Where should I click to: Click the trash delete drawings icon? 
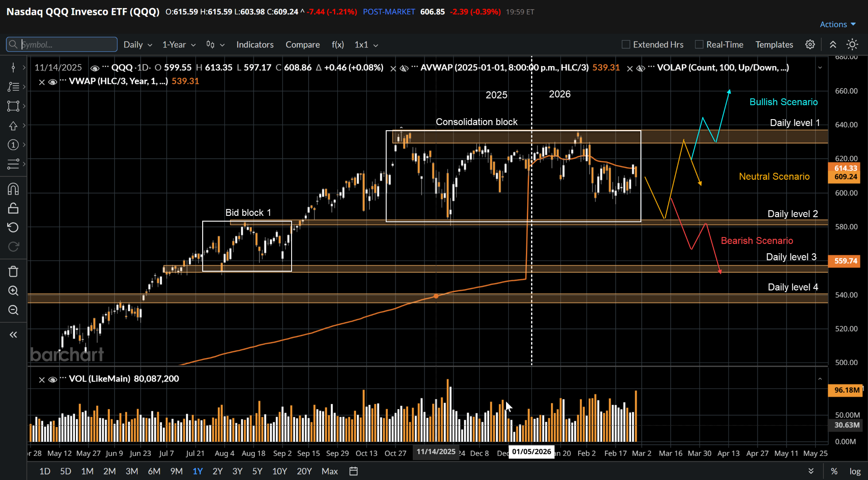[13, 271]
